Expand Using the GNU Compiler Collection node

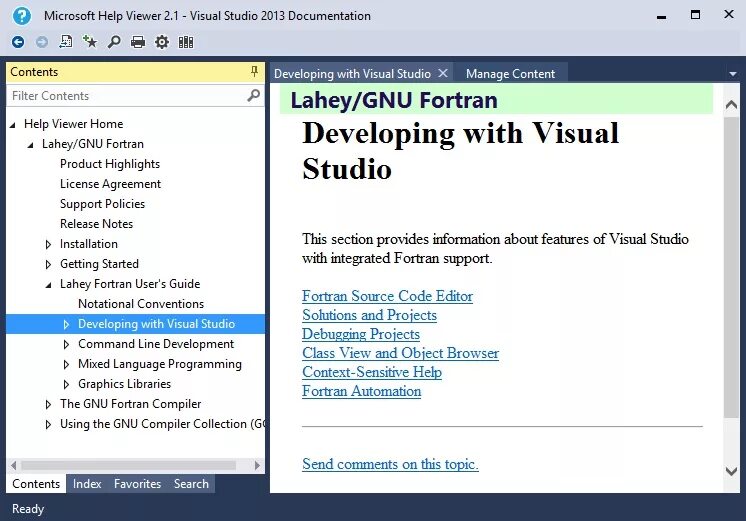point(48,424)
